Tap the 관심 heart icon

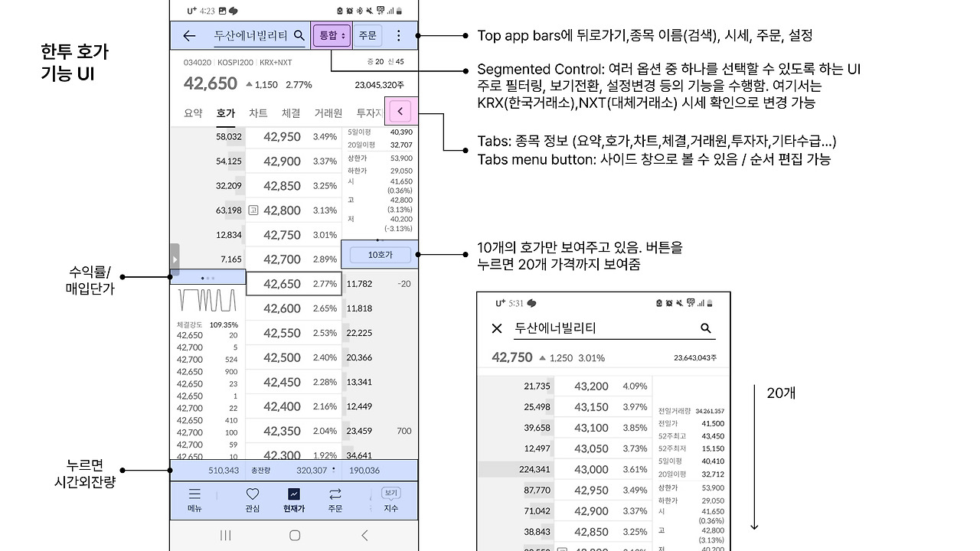(253, 494)
